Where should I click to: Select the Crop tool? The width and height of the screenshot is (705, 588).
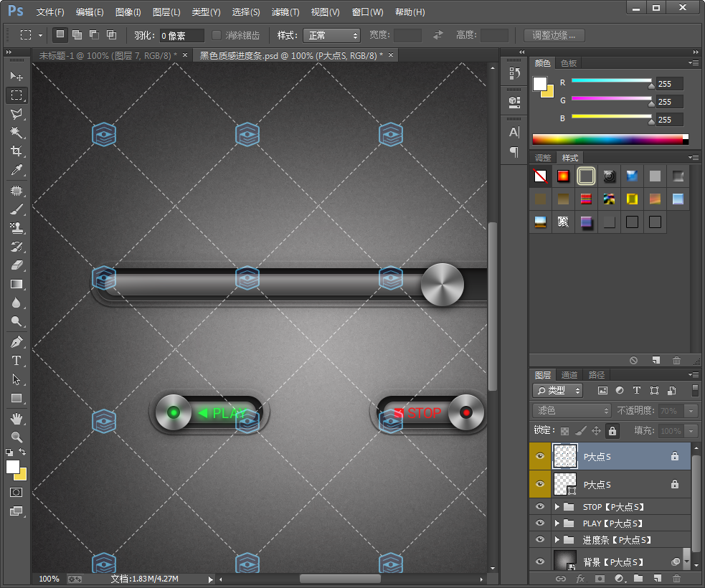tap(16, 151)
